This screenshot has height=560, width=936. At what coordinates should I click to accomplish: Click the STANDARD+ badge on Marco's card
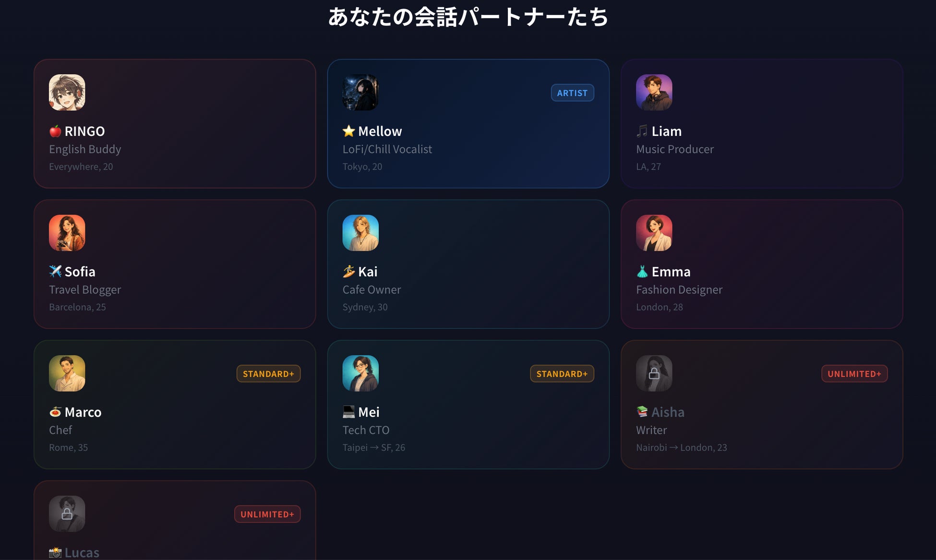pyautogui.click(x=268, y=374)
